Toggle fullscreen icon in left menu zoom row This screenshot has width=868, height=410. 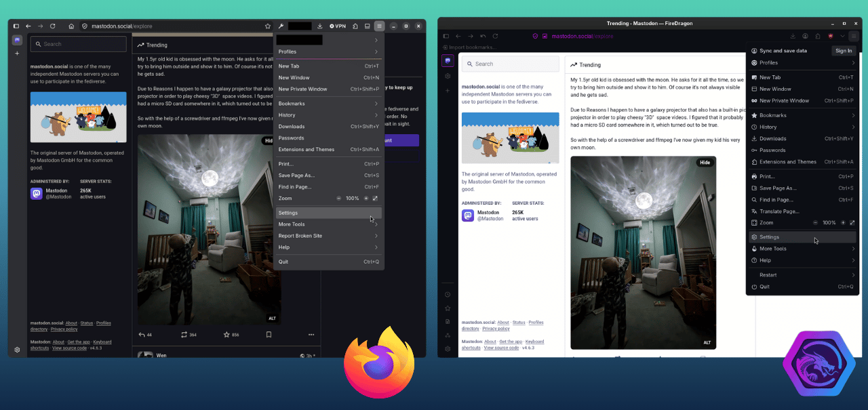pyautogui.click(x=375, y=199)
